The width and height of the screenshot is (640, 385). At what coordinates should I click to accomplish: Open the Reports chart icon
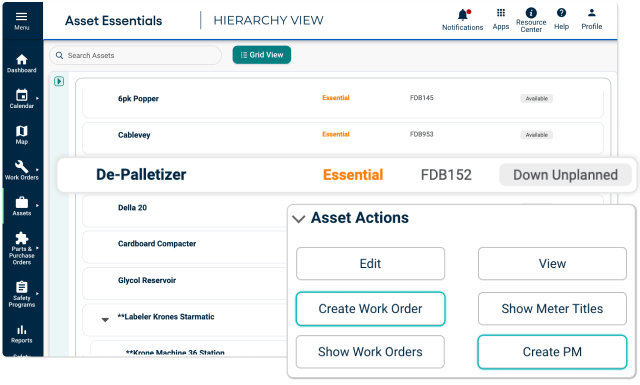[22, 330]
